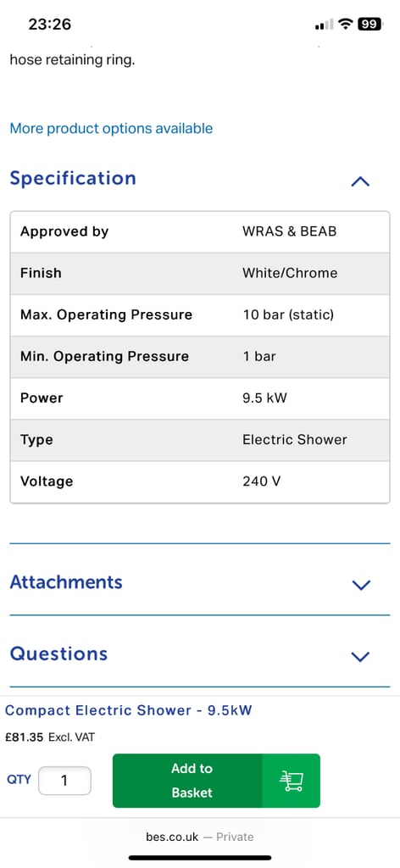This screenshot has width=400, height=868.
Task: Open the Attachments section heading
Action: 66,582
